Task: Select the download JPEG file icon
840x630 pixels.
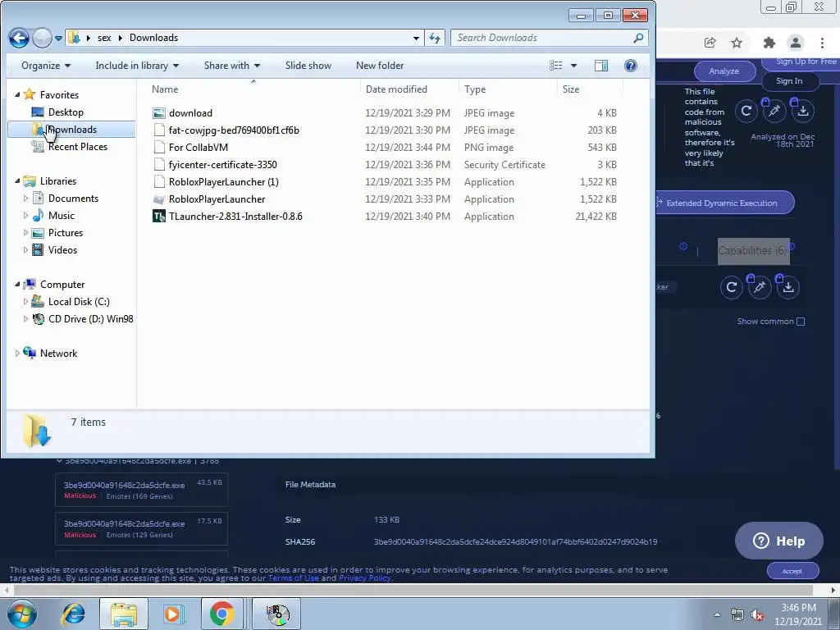Action: coord(159,113)
